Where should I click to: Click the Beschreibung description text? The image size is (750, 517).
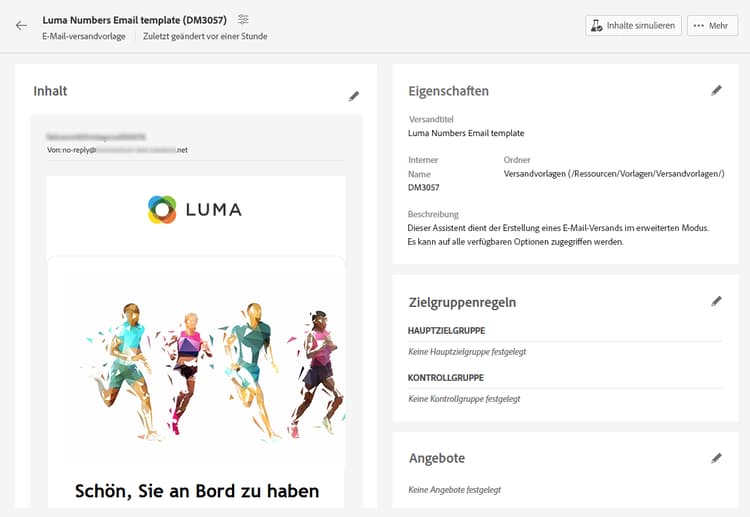click(558, 235)
